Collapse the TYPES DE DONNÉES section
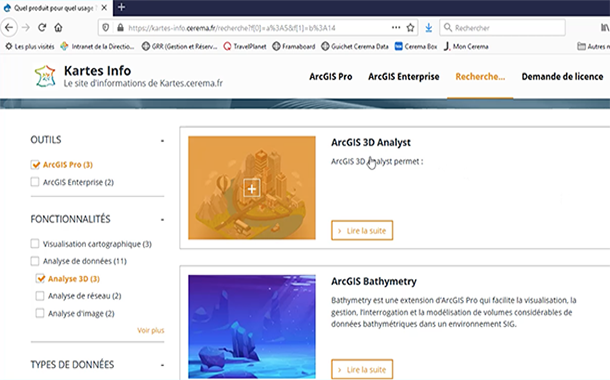The width and height of the screenshot is (610, 380). [x=162, y=365]
